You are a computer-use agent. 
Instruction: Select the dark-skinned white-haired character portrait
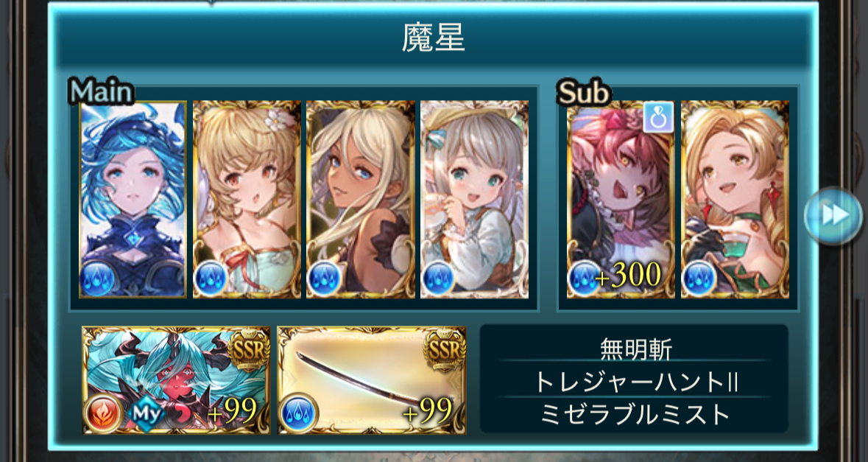360,200
